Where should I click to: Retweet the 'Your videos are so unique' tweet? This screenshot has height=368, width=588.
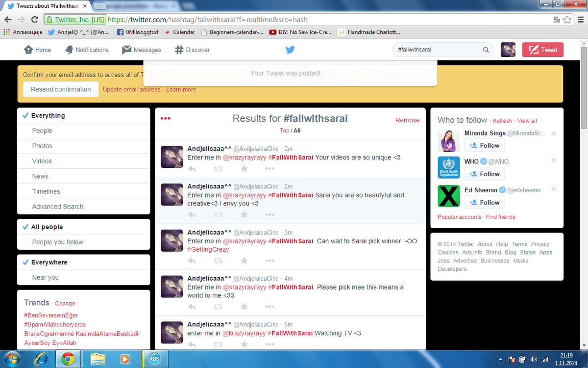(218, 168)
